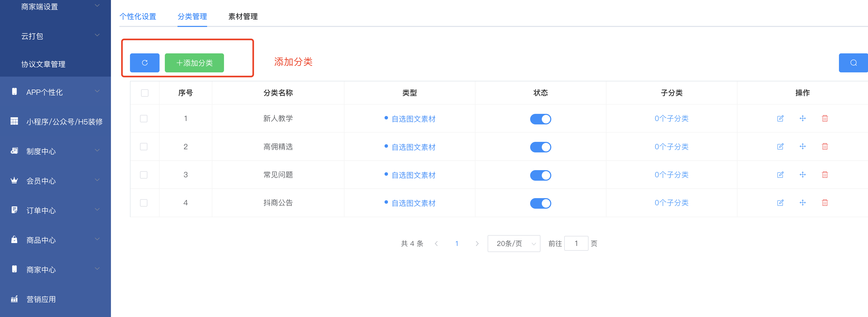
Task: Click the 前往 page number input field
Action: coord(576,243)
